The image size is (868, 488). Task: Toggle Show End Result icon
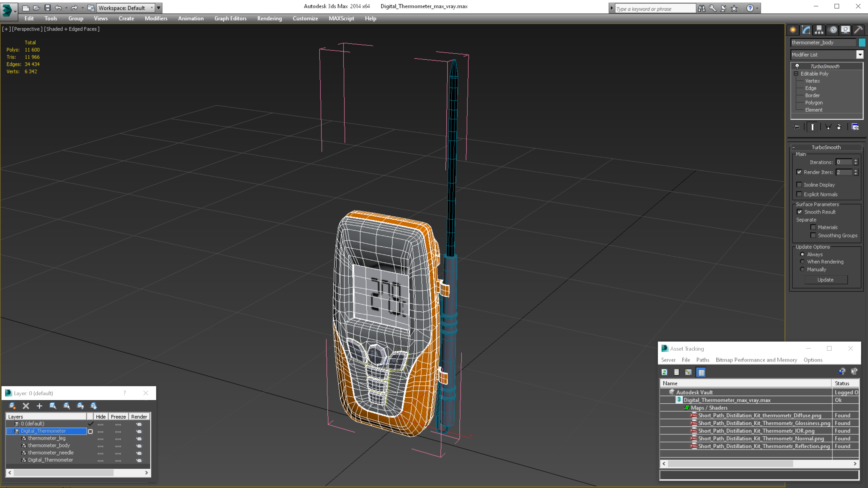coord(813,127)
